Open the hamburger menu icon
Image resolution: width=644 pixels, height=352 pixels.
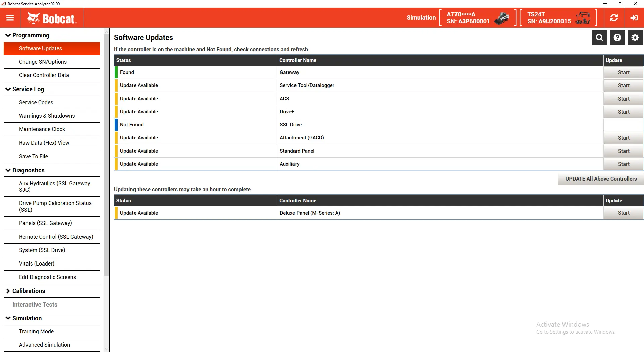(10, 18)
